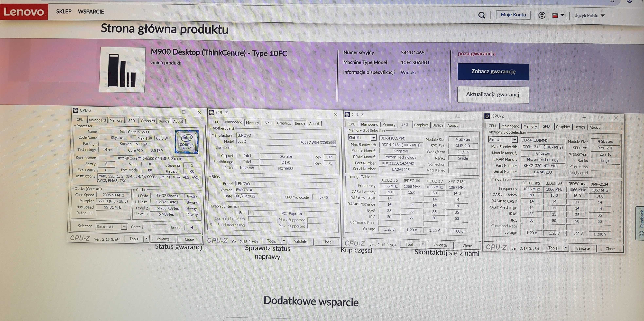Click the Zobacz gwarancję button
This screenshot has width=644, height=321.
pos(493,72)
